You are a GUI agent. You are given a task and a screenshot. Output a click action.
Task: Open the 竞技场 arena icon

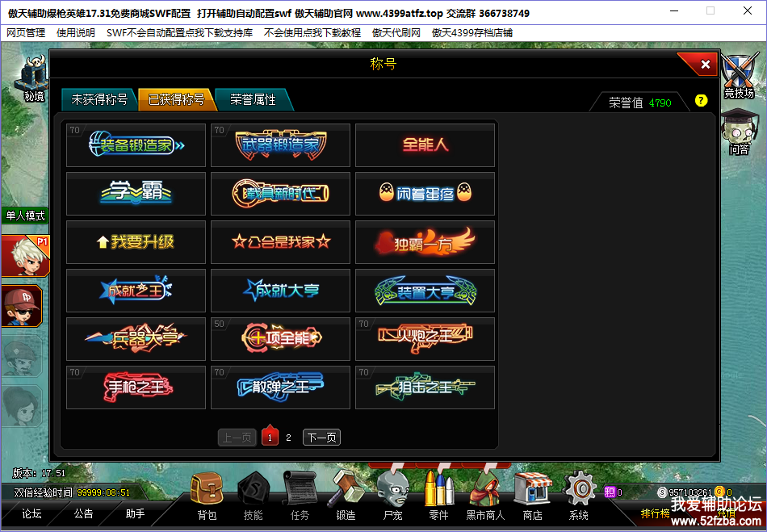coord(739,76)
